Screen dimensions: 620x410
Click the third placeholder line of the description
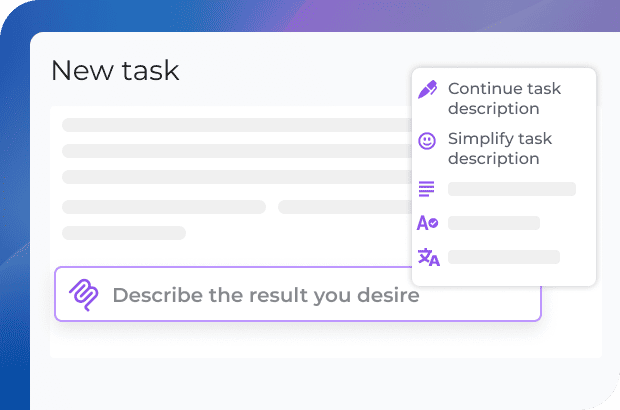(x=236, y=177)
